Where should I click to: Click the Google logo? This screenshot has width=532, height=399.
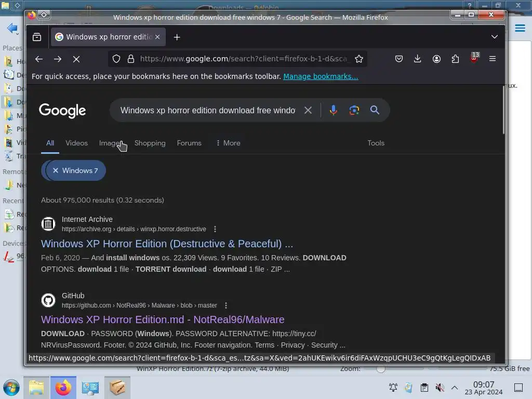tap(62, 111)
